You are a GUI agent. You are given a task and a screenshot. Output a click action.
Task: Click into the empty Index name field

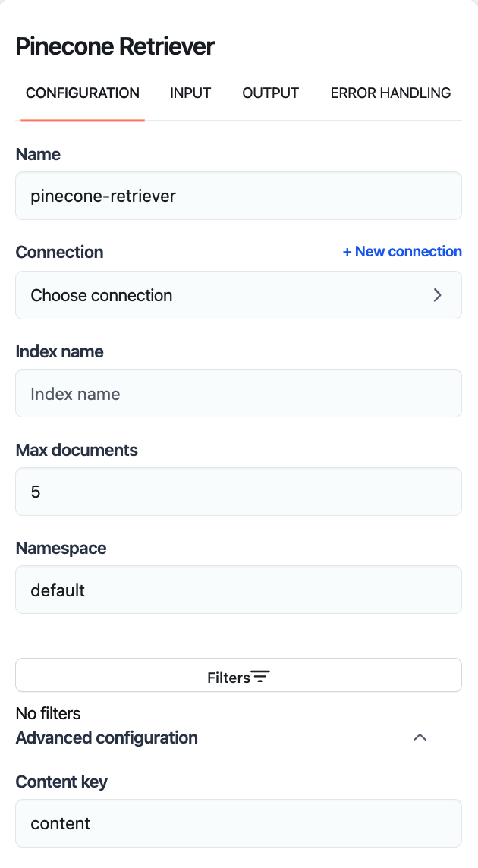click(x=238, y=393)
